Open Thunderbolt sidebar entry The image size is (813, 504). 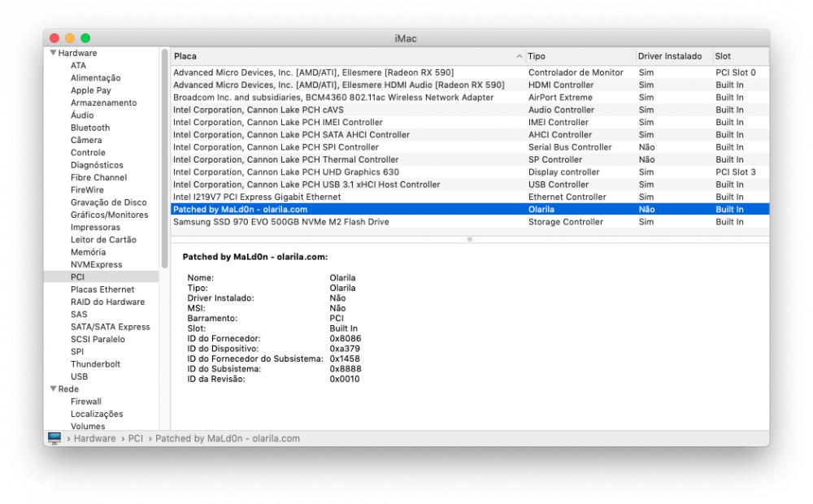coord(95,364)
